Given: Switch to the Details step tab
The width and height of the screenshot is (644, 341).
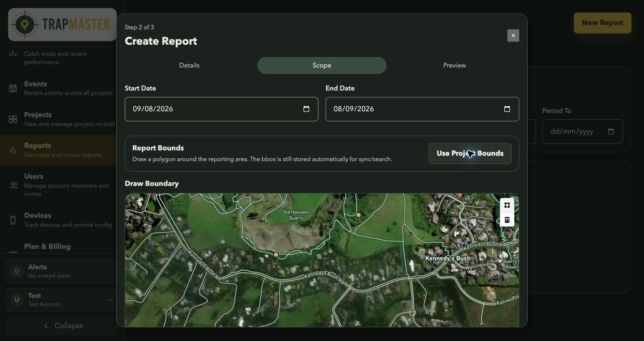Looking at the screenshot, I should pyautogui.click(x=189, y=65).
